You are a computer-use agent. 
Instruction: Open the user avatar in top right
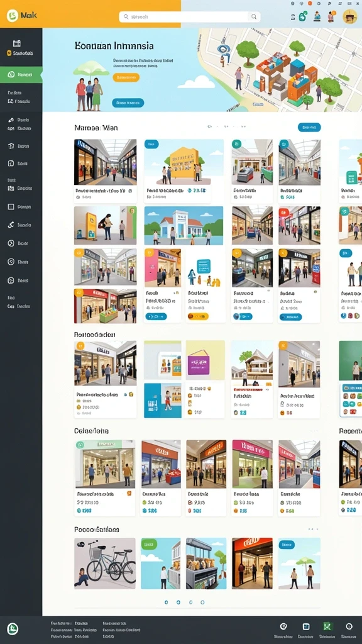[x=349, y=16]
